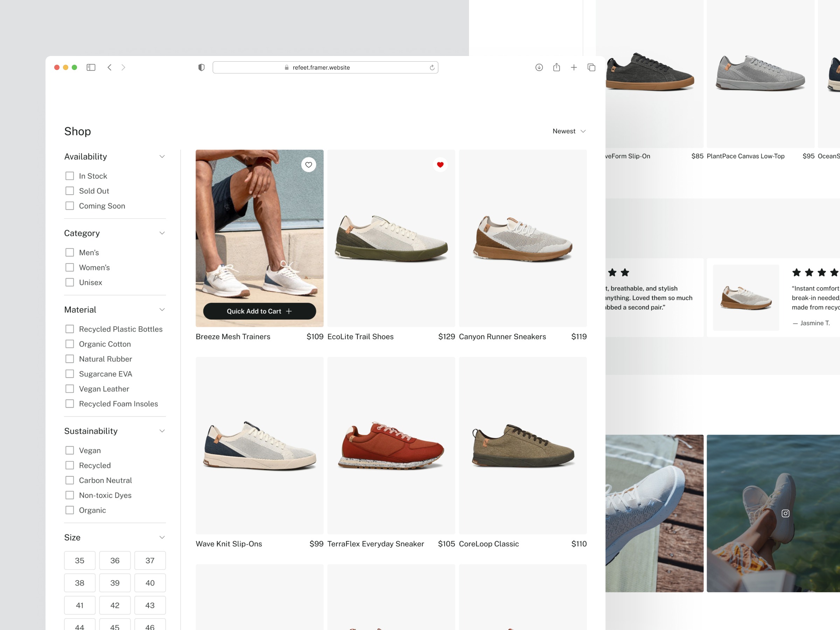
Task: Unfavorite EcoLite Trail Shoes using the red heart
Action: (440, 165)
